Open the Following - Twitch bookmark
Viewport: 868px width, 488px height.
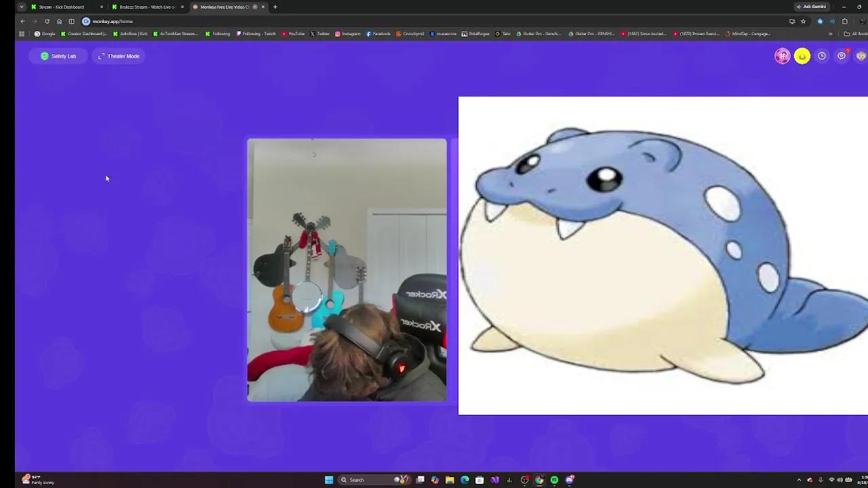(x=256, y=34)
